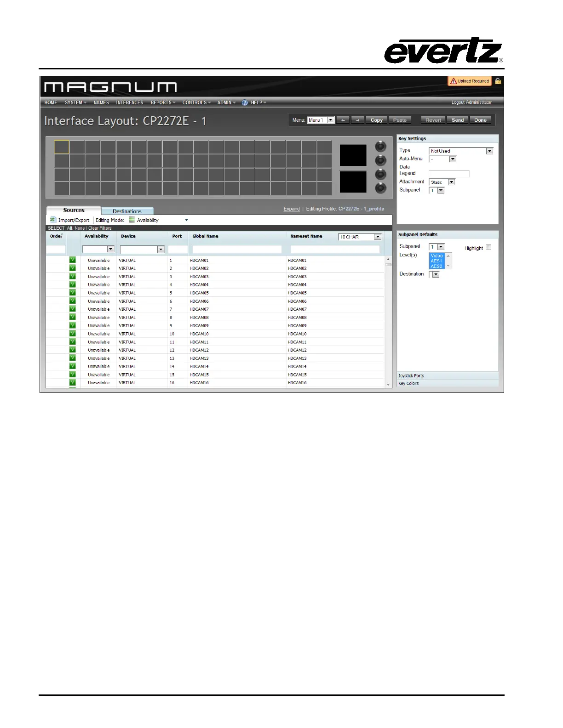Open the HOME menu
The width and height of the screenshot is (563, 728).
(51, 102)
